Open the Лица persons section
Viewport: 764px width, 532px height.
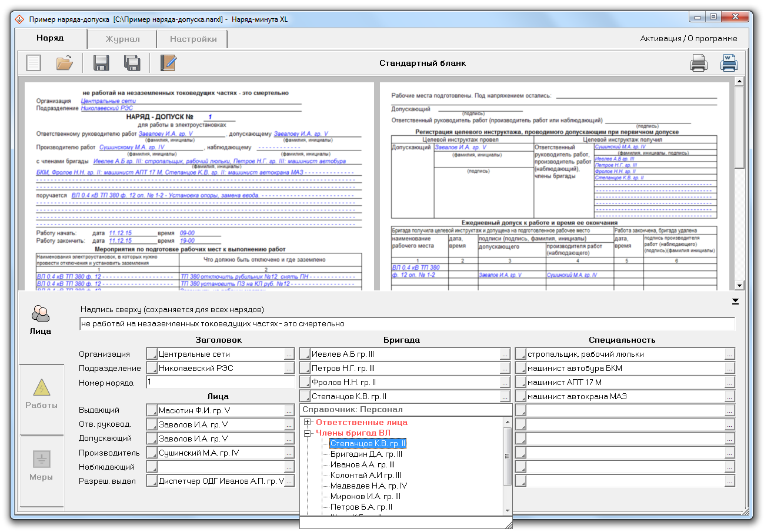(x=41, y=321)
